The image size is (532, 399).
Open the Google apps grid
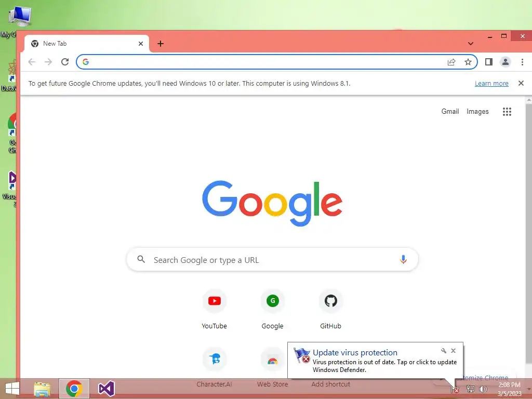click(x=507, y=112)
